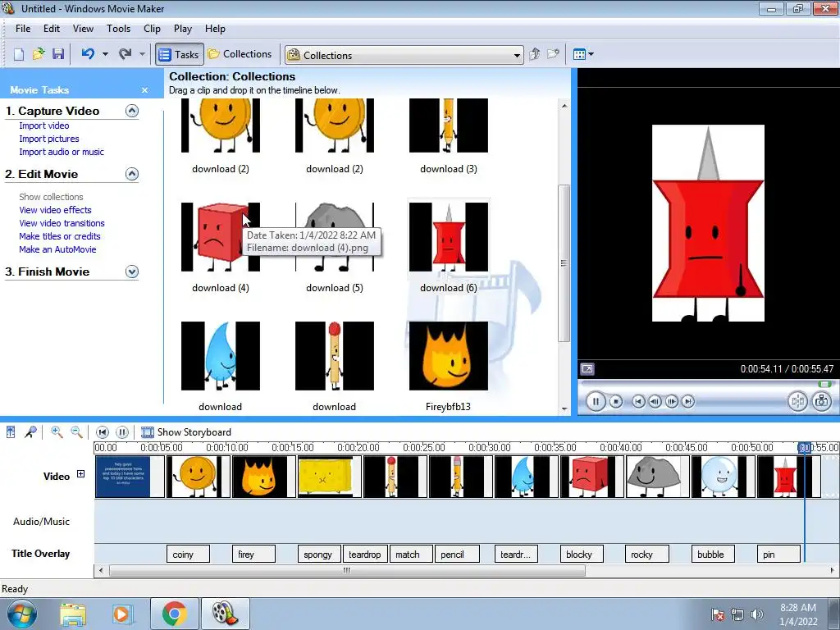
Task: Stop the preview playback
Action: point(616,401)
